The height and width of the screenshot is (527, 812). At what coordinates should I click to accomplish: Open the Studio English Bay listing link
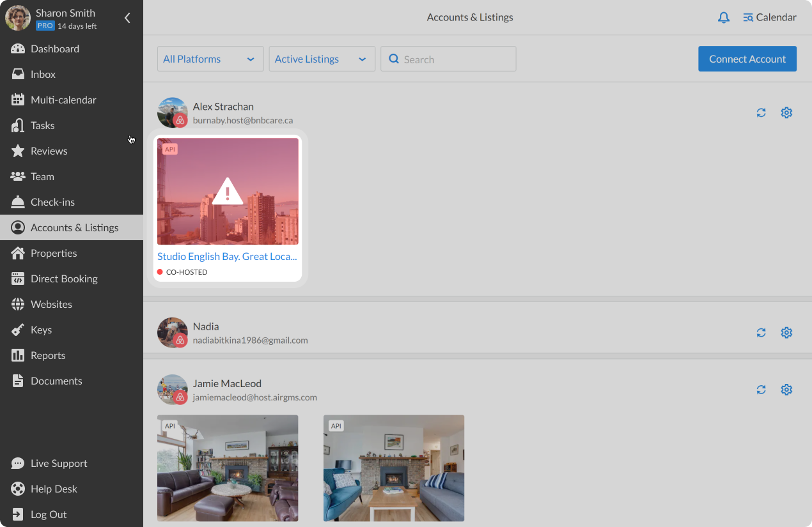point(227,256)
